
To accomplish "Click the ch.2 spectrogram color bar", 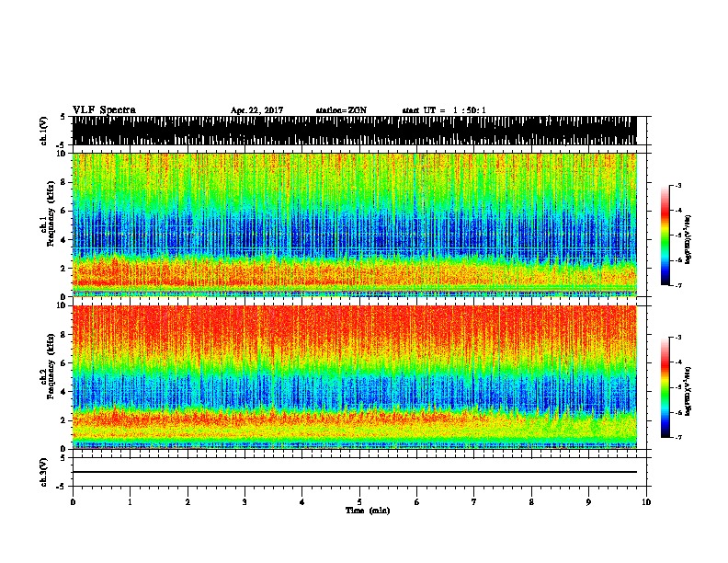I will [x=665, y=387].
